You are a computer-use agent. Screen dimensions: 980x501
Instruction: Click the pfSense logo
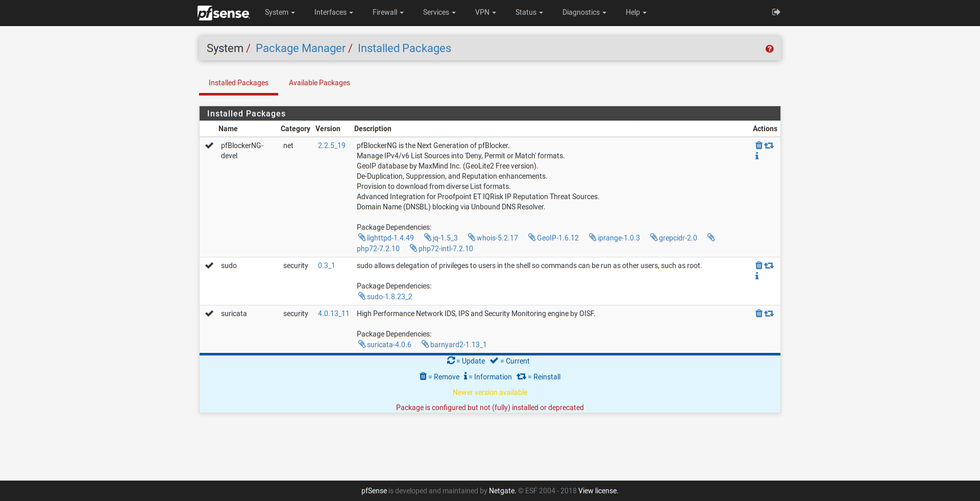224,13
